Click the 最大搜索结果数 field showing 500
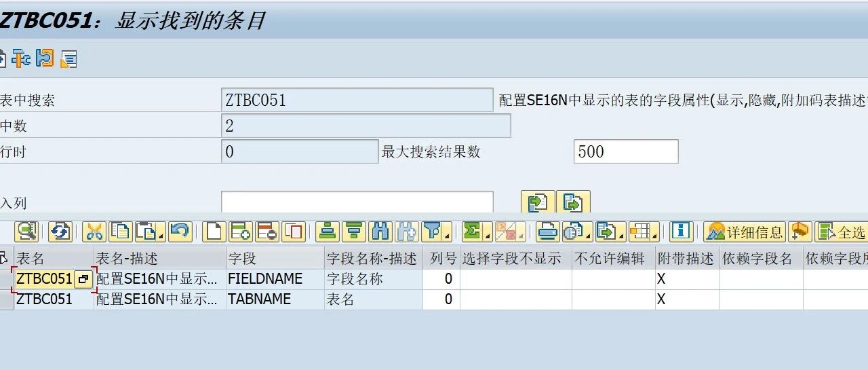Image resolution: width=868 pixels, height=370 pixels. pos(626,151)
